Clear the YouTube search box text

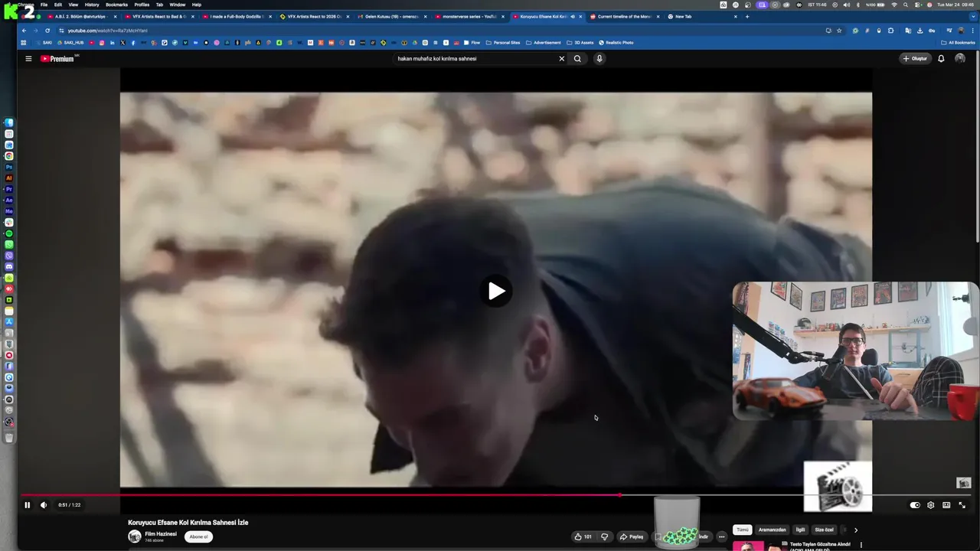(561, 58)
